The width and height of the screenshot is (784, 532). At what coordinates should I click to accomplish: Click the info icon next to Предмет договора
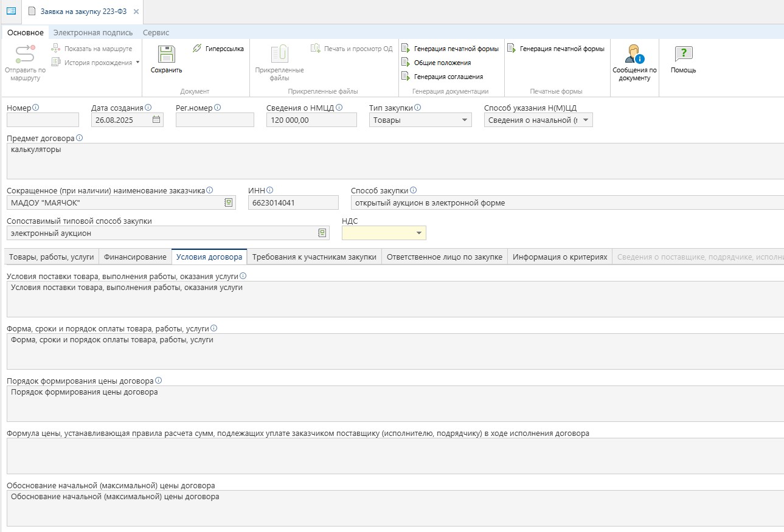pos(80,138)
